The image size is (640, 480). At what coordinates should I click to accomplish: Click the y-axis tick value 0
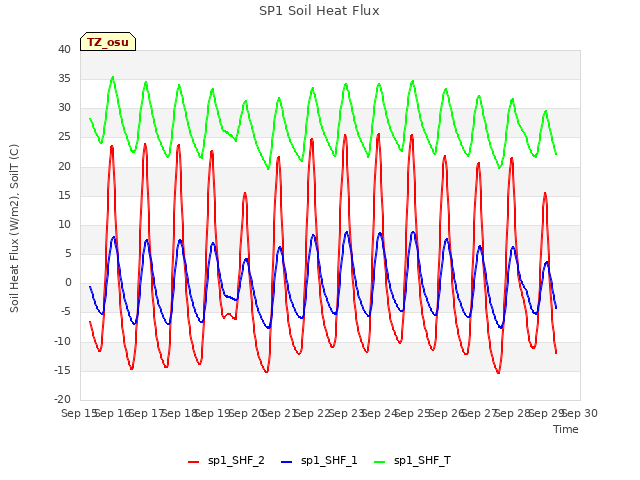pos(68,283)
